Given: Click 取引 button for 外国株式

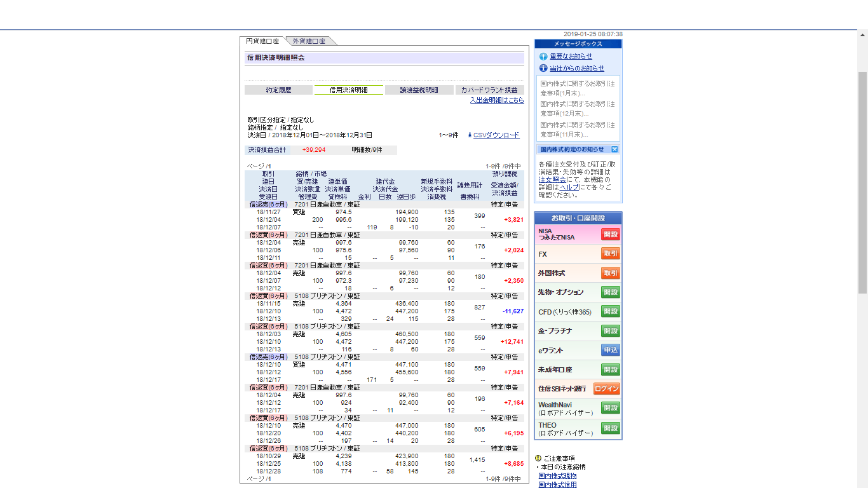Looking at the screenshot, I should [611, 273].
